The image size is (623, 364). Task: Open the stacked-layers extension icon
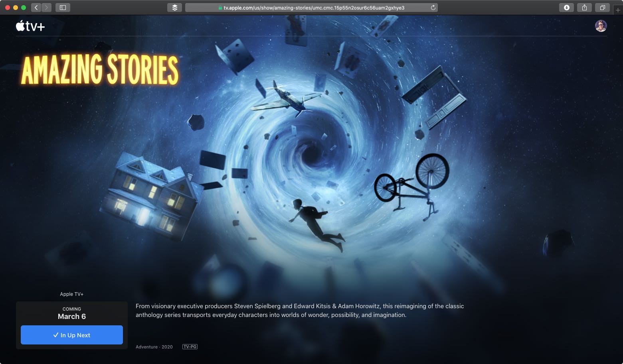click(x=175, y=8)
